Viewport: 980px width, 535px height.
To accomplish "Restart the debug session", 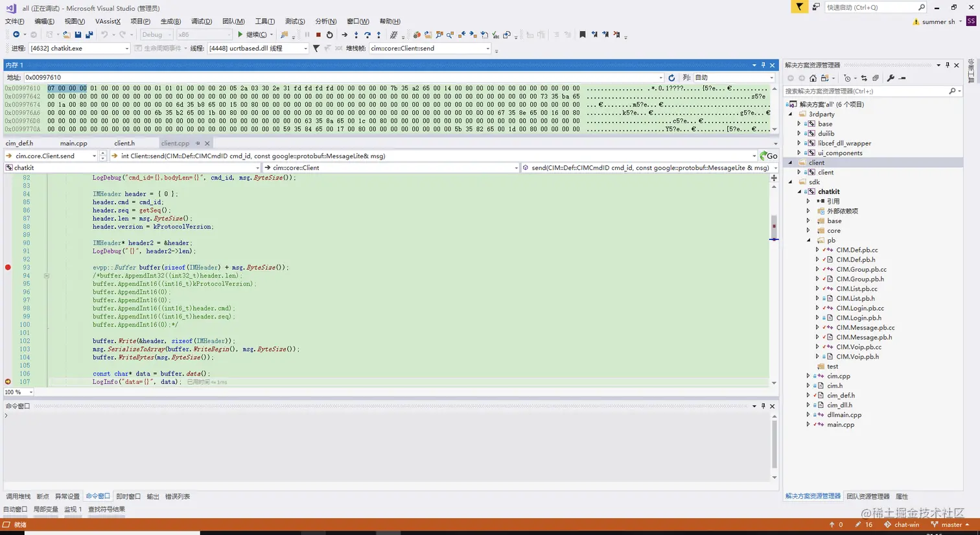I will point(330,35).
